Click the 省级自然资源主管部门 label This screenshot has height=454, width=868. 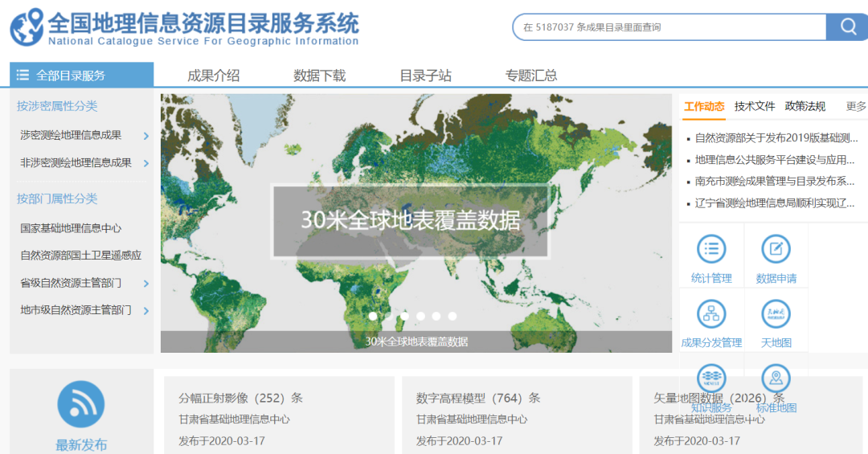tap(71, 283)
